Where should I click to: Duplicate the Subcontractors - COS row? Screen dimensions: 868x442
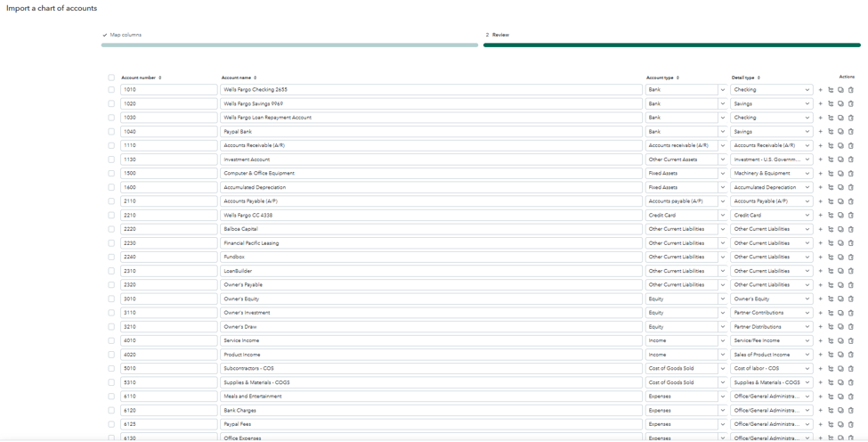point(840,368)
